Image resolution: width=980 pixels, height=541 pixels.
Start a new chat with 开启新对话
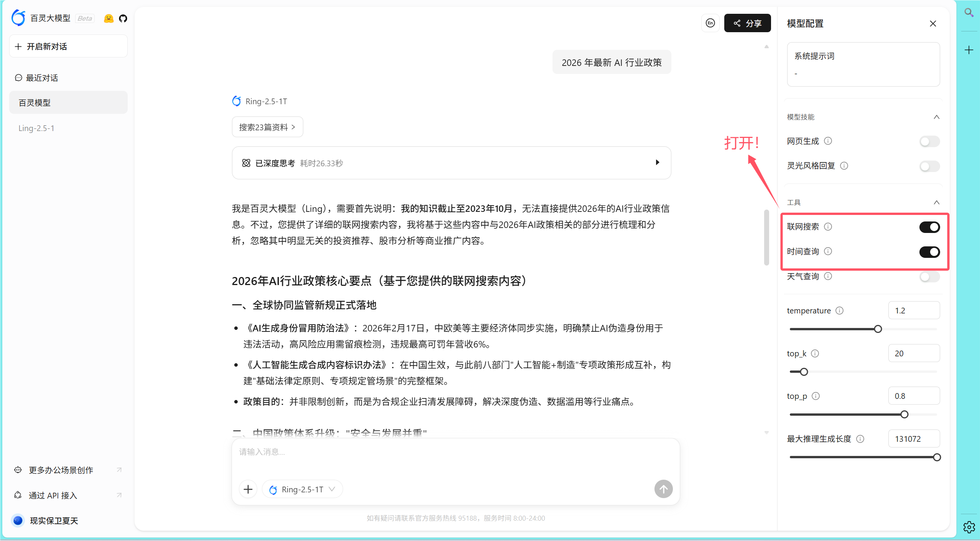(68, 46)
